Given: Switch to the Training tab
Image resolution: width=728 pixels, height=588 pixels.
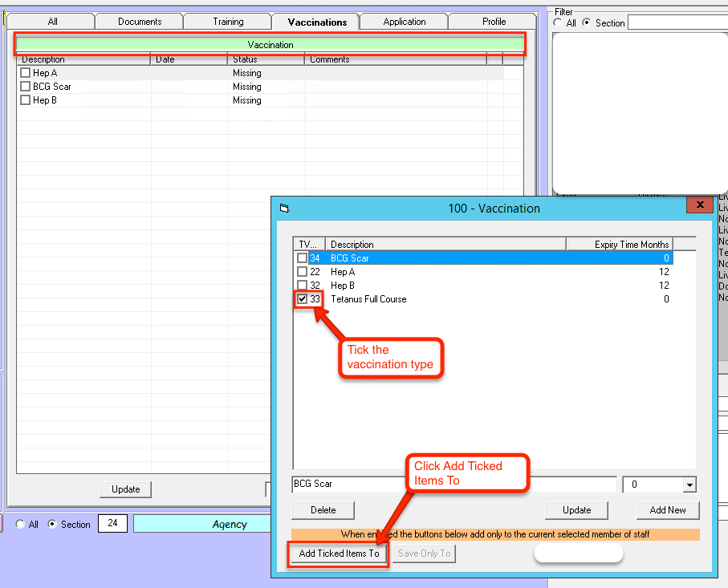Looking at the screenshot, I should coord(228,22).
